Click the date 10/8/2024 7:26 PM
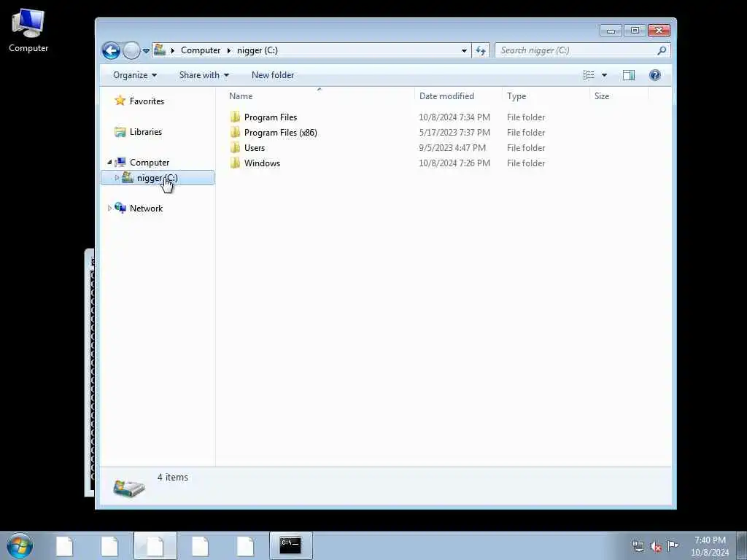Viewport: 747px width, 560px height. [454, 163]
